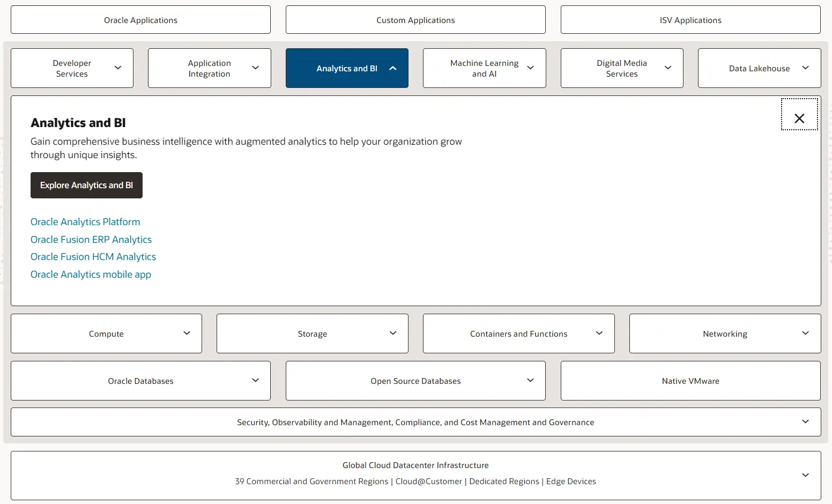Image resolution: width=832 pixels, height=504 pixels.
Task: Open the Oracle Fusion ERP Analytics link
Action: pyautogui.click(x=91, y=240)
